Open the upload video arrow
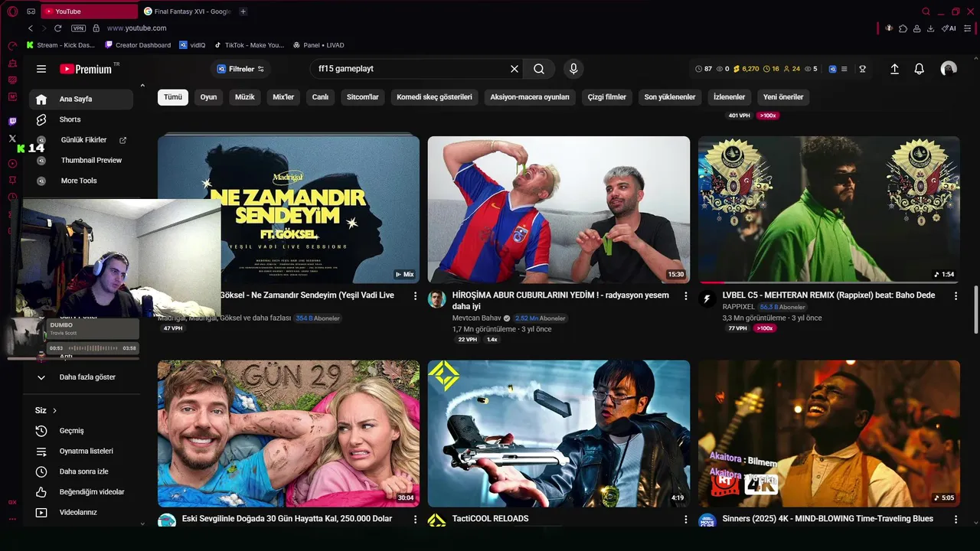980x551 pixels. (894, 69)
